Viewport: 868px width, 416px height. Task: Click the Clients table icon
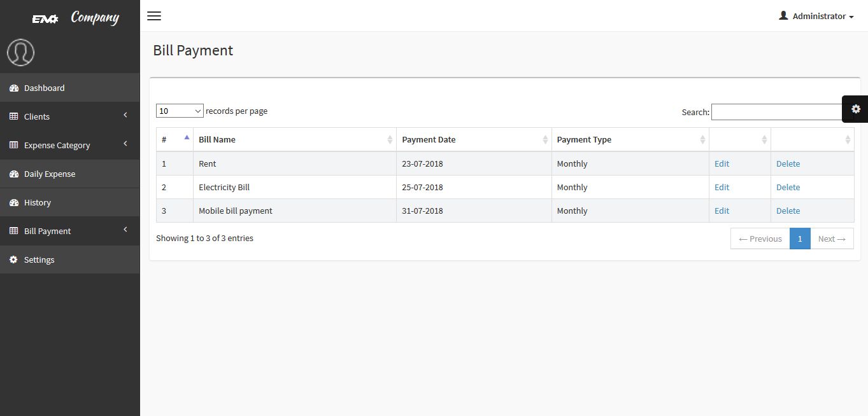tap(14, 116)
